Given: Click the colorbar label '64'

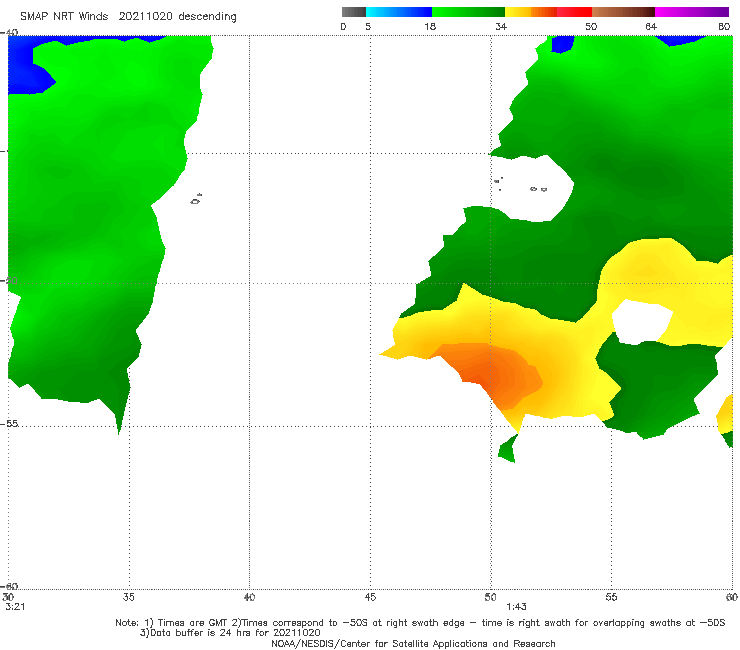Looking at the screenshot, I should point(651,27).
